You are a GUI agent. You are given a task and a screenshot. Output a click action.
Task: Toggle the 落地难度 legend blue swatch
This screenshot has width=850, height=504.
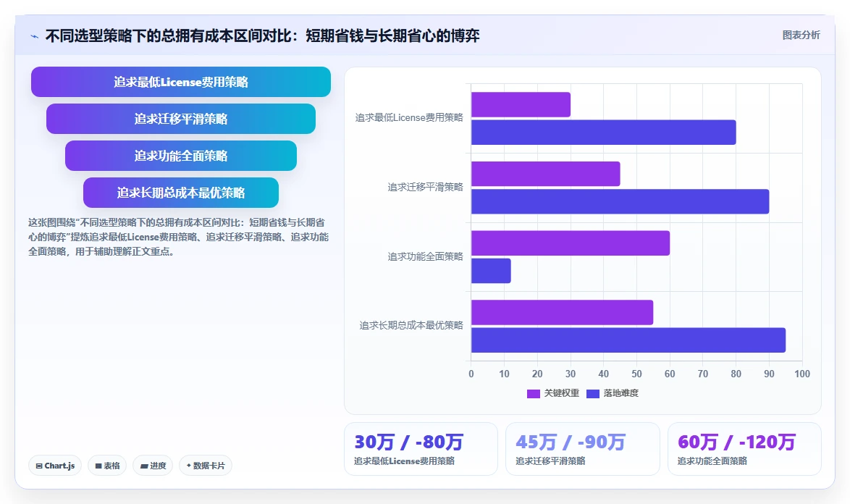pos(593,393)
